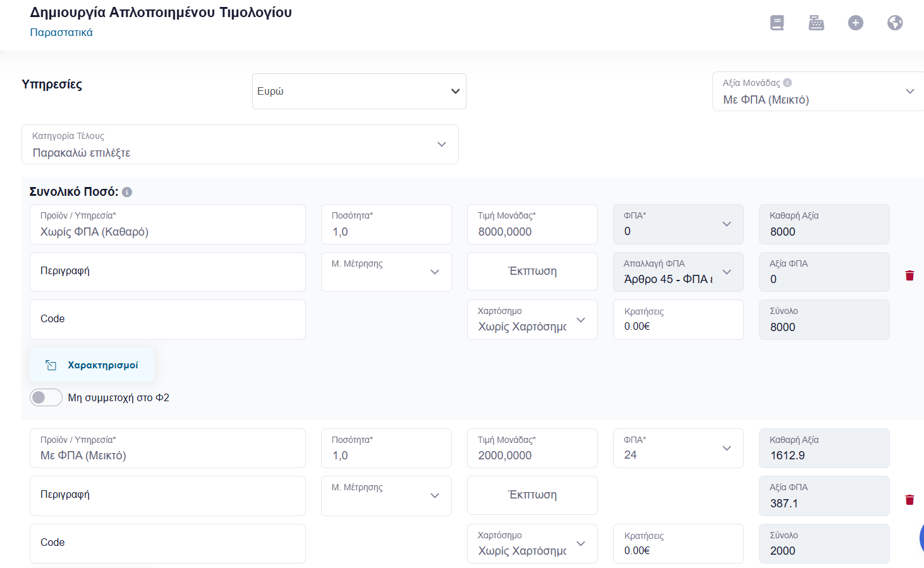Open Χαρτόσημο dropdown in first line

tap(532, 320)
